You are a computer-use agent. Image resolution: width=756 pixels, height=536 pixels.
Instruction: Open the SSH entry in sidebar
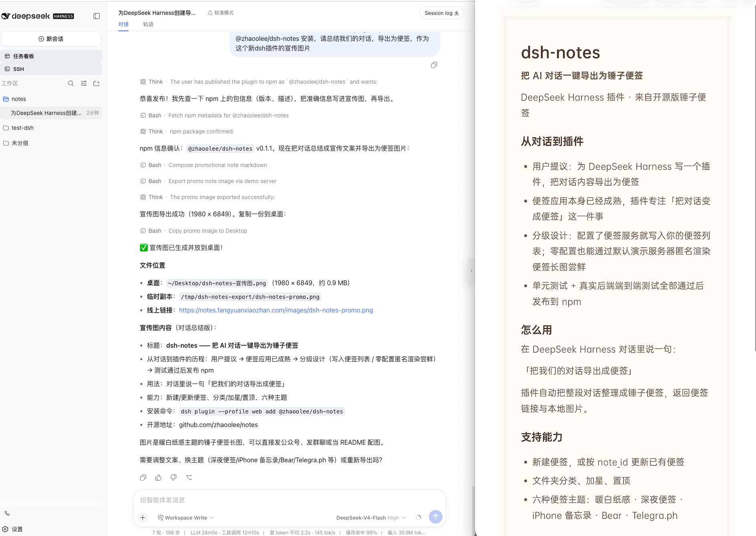(x=51, y=69)
